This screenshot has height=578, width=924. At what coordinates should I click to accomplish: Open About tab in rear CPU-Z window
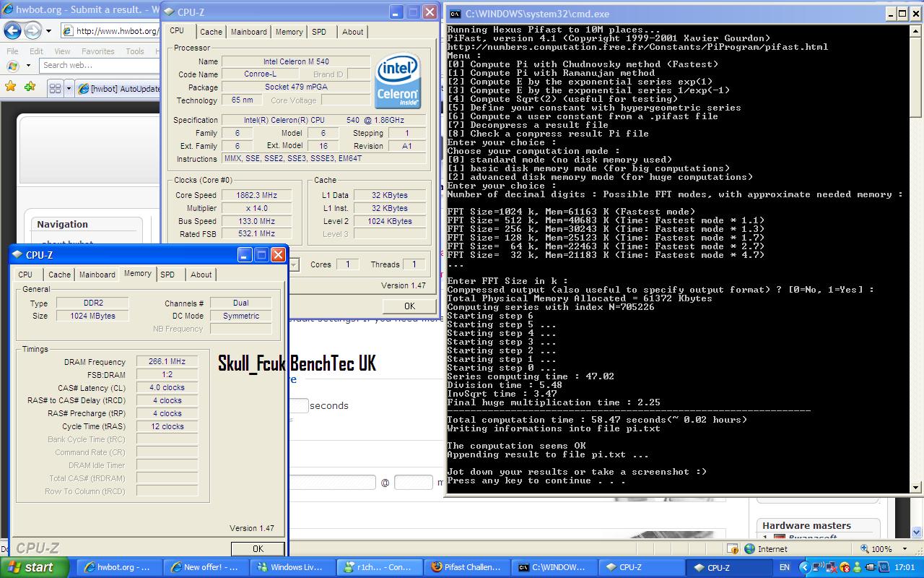pyautogui.click(x=353, y=32)
